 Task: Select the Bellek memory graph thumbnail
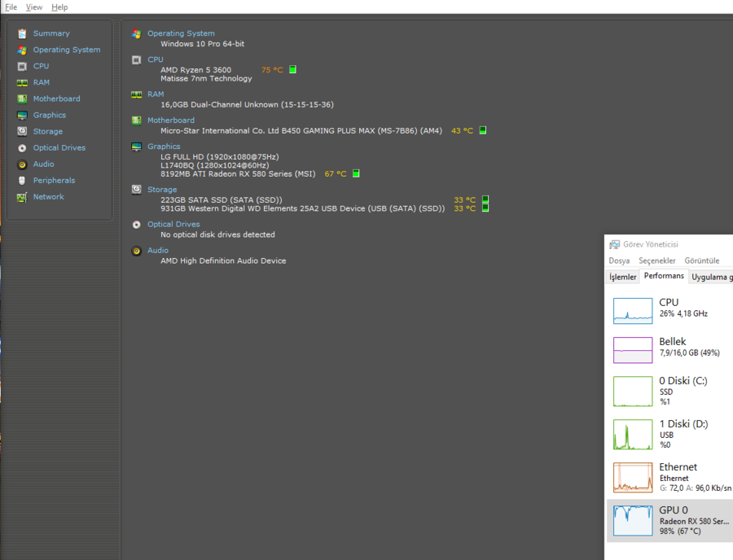coord(633,350)
